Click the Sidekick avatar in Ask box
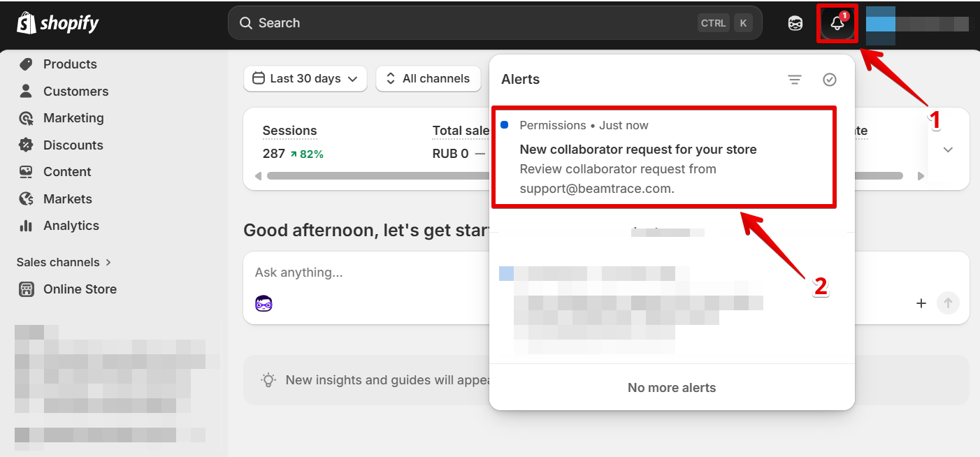This screenshot has height=457, width=980. pyautogui.click(x=264, y=303)
